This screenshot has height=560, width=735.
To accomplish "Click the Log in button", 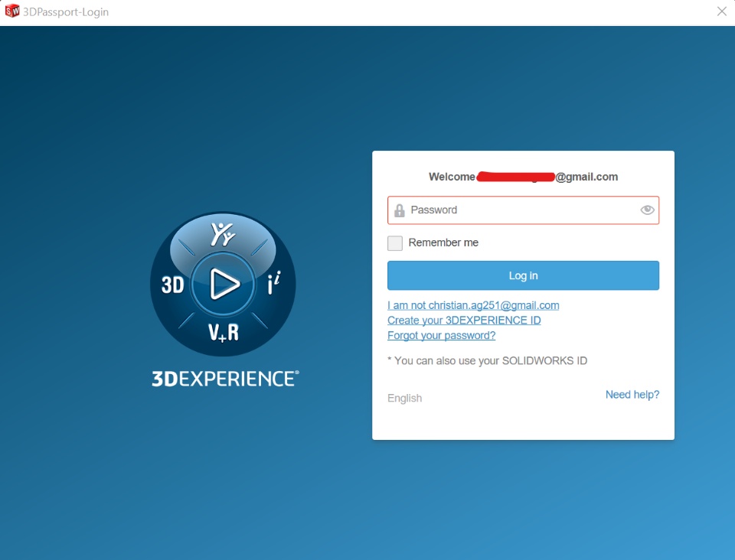I will point(523,275).
